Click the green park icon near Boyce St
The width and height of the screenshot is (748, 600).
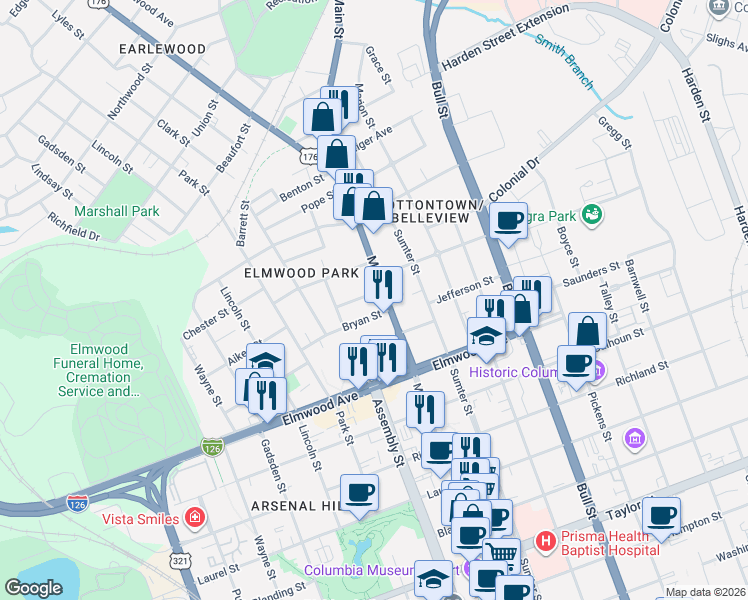click(592, 214)
